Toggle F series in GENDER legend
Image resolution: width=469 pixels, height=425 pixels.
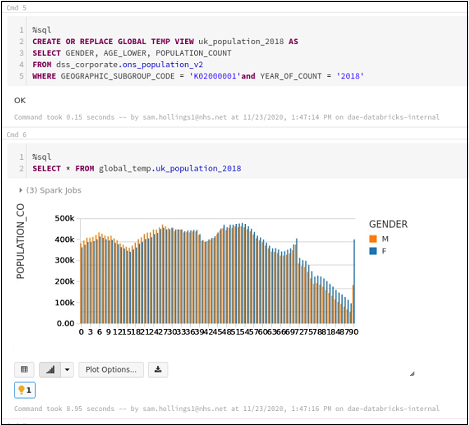pos(378,251)
